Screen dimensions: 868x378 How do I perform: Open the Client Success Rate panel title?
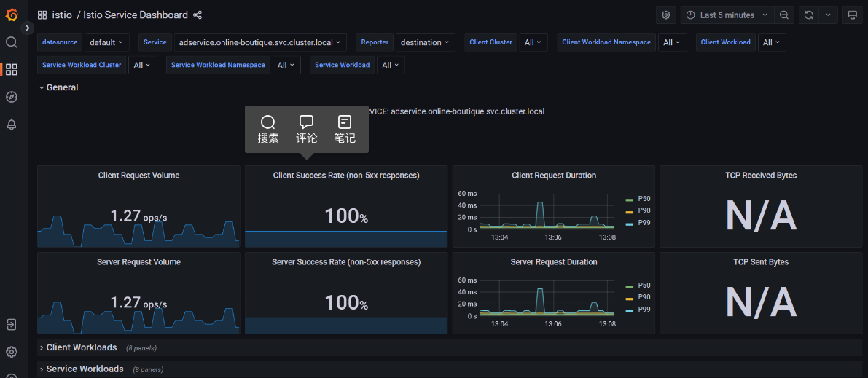point(346,176)
